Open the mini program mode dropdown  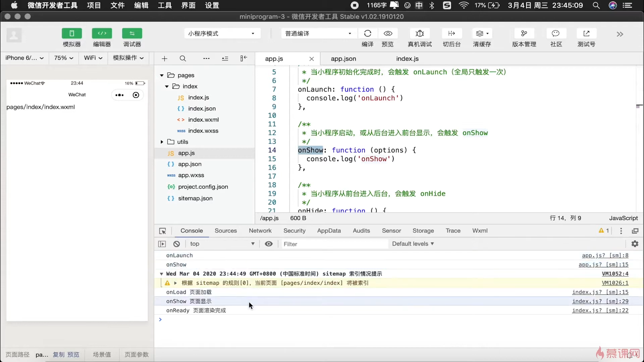pyautogui.click(x=222, y=34)
